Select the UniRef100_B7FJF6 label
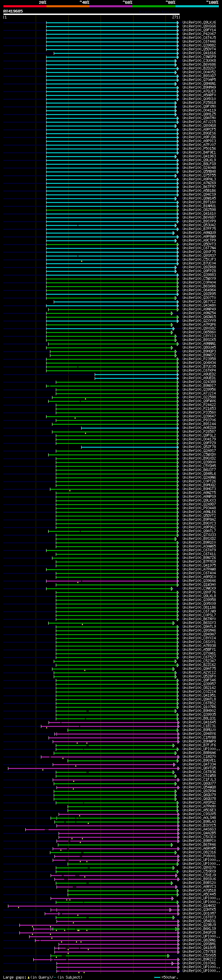This screenshot has width=222, height=980. (199, 745)
